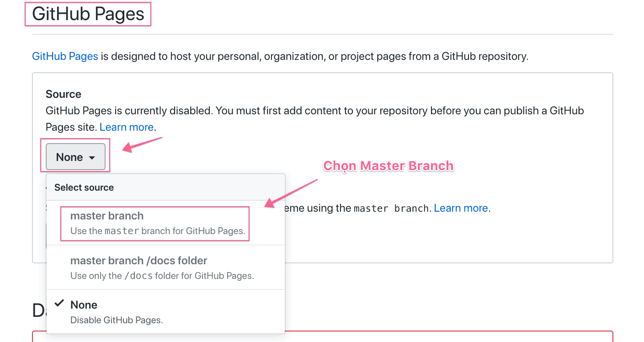This screenshot has height=342, width=644.
Task: Open the blue GitHub Pages link
Action: tap(65, 56)
